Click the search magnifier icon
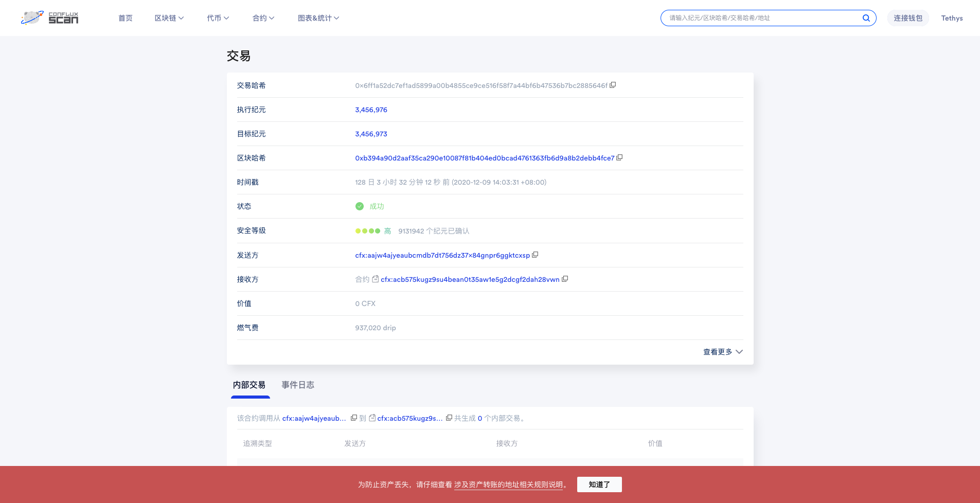Screen dimensions: 980x503 pos(866,18)
